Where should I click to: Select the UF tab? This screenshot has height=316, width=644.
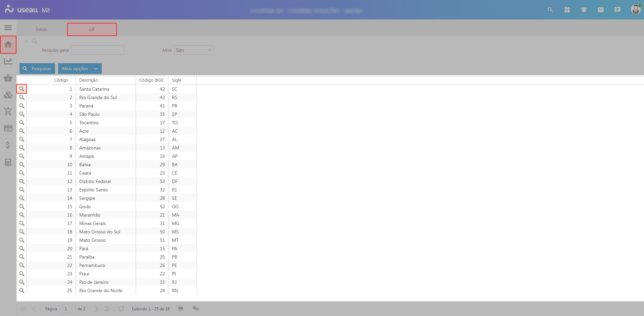pyautogui.click(x=92, y=29)
